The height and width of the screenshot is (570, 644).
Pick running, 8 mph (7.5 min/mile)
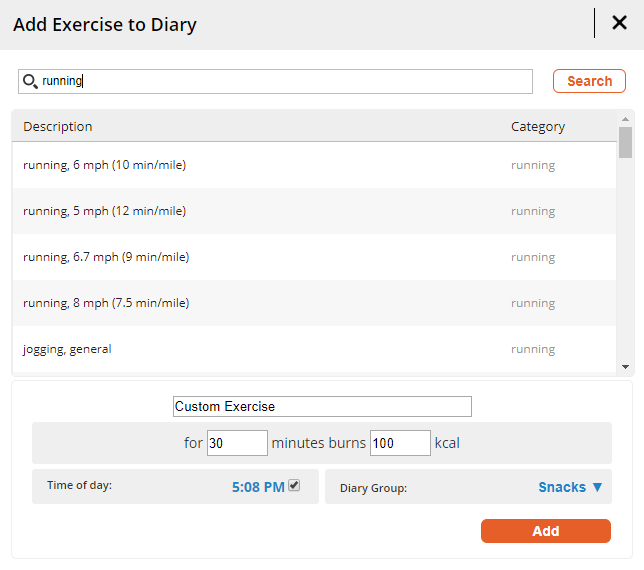click(x=106, y=303)
